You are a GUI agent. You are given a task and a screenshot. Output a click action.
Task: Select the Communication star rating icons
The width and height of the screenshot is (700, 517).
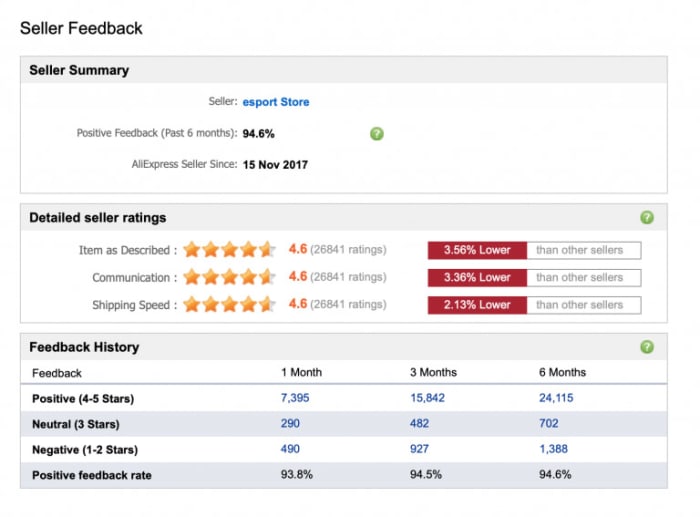click(x=230, y=277)
